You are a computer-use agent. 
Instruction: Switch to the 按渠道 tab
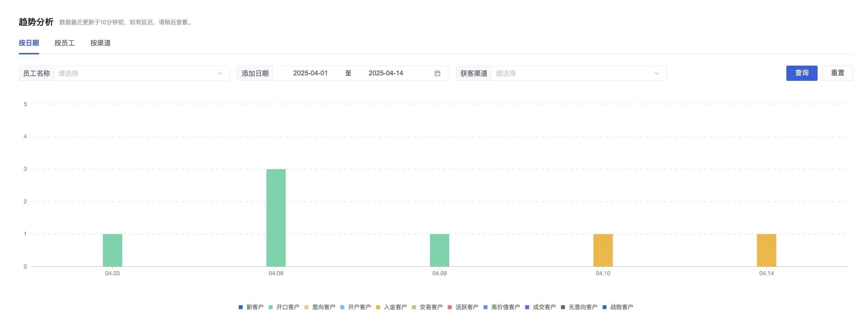pos(101,43)
